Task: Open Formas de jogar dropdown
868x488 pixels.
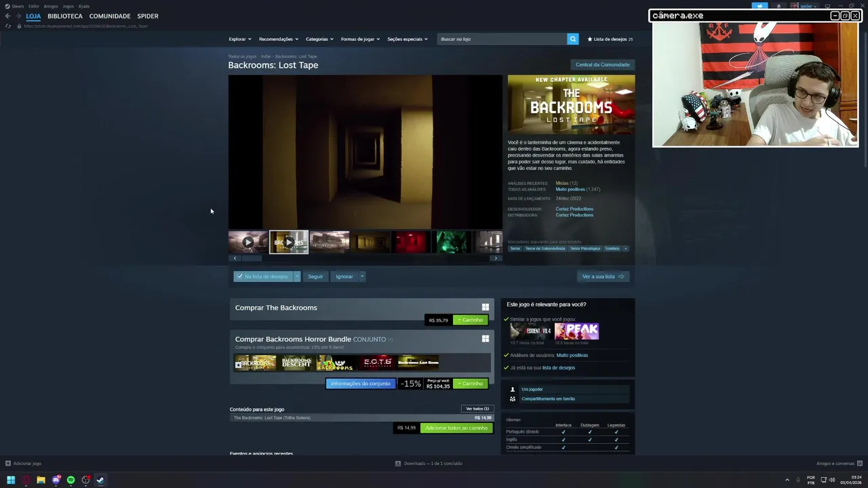Action: tap(360, 39)
